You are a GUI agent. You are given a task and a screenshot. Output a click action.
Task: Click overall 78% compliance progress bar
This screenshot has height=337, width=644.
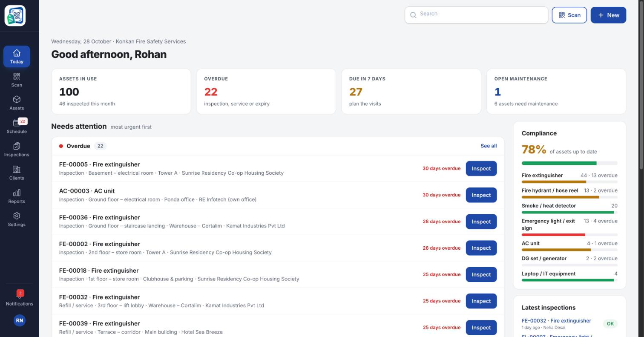[x=569, y=163]
